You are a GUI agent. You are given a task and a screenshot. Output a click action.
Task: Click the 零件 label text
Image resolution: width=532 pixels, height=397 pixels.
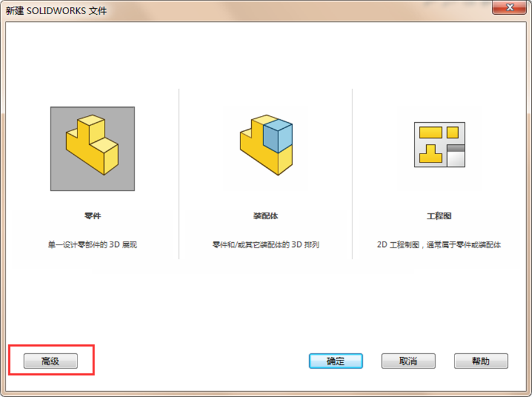click(93, 216)
